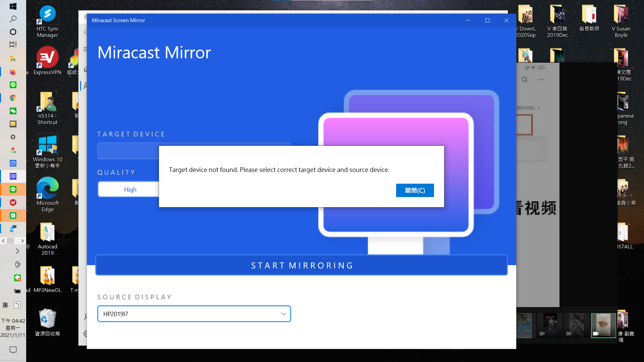Switch the 英 input language indicator
This screenshot has height=362, width=644.
[x=5, y=305]
